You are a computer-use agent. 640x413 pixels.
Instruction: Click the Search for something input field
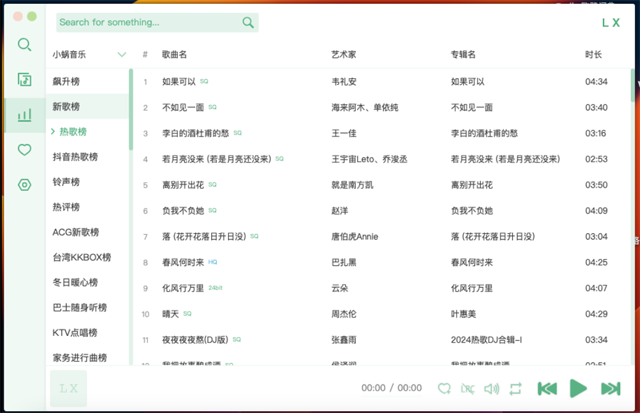pyautogui.click(x=145, y=22)
